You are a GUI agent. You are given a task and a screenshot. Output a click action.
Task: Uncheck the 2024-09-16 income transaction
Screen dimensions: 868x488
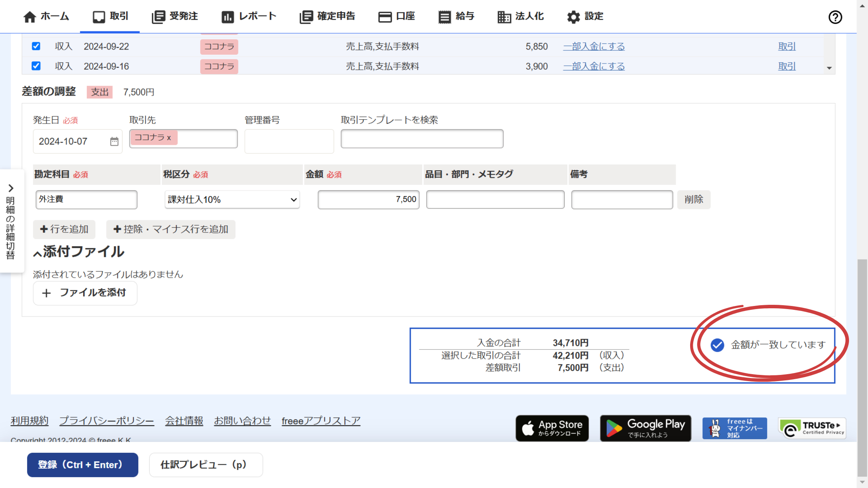coord(36,66)
